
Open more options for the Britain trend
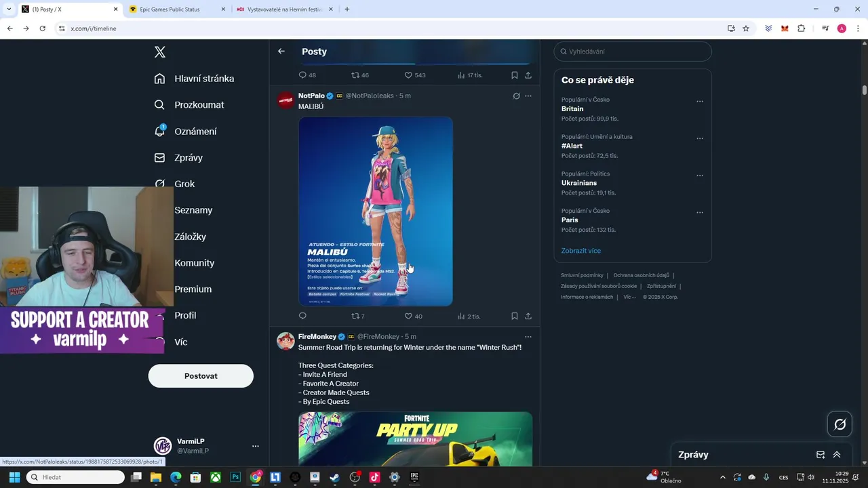click(700, 102)
